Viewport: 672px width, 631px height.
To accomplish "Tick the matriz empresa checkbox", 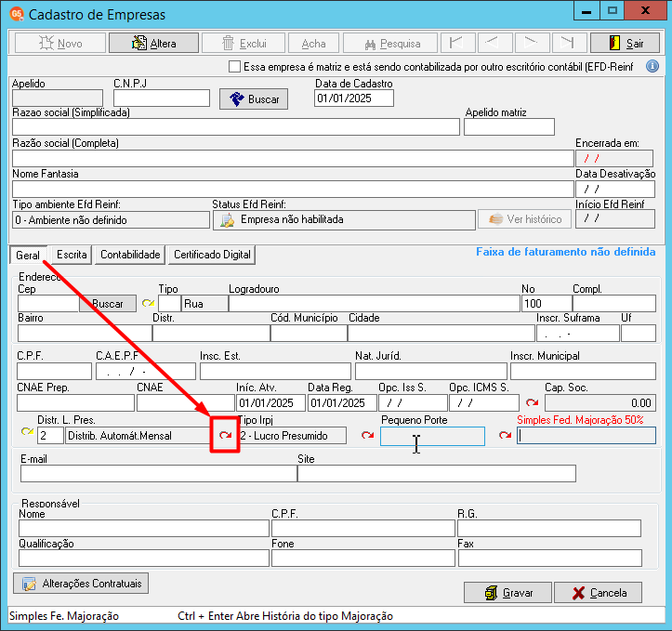I will 234,67.
